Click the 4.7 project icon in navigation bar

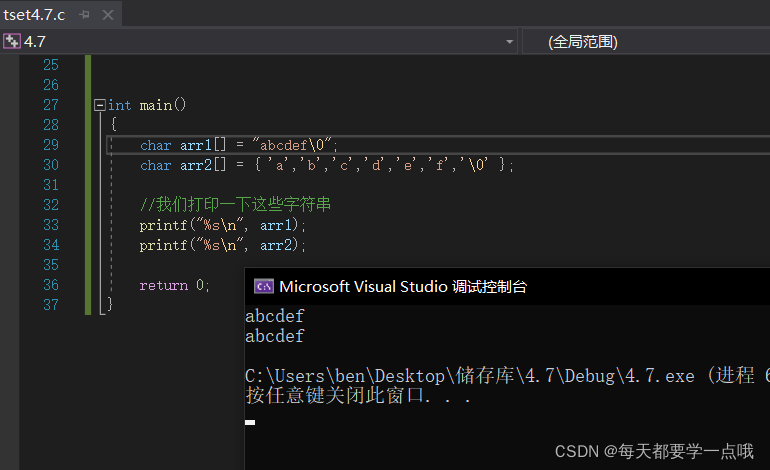click(12, 41)
